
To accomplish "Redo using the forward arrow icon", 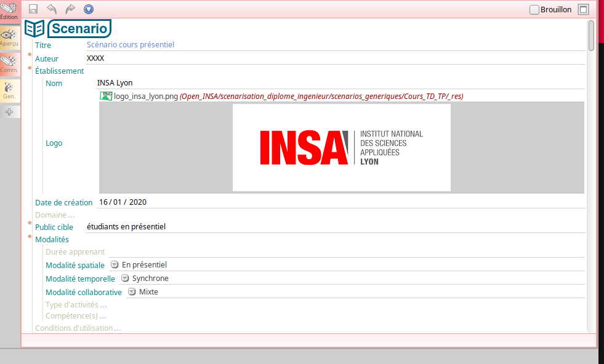I will point(70,9).
